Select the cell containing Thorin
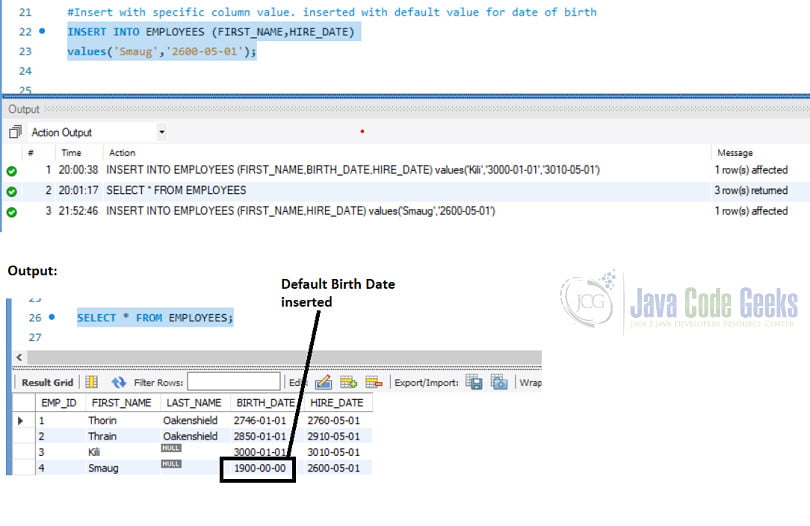 (102, 421)
